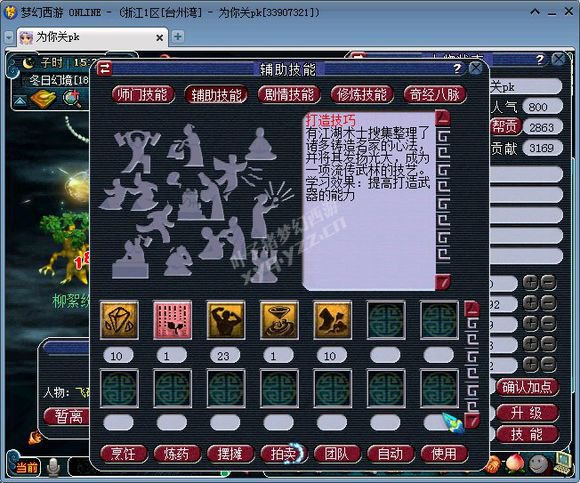Select the whirlpool skill icon with level 1
The image size is (580, 483).
(x=279, y=320)
